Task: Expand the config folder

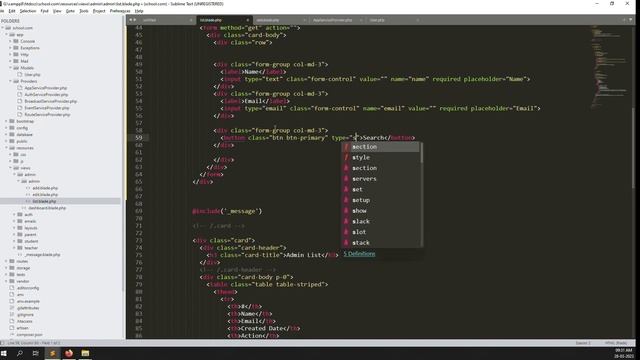Action: 7,128
